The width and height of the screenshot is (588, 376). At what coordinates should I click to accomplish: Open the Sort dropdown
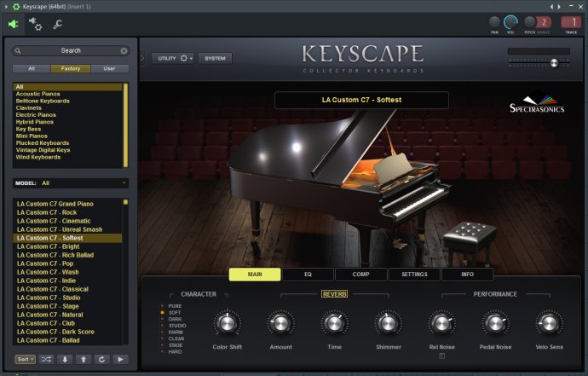tap(25, 360)
